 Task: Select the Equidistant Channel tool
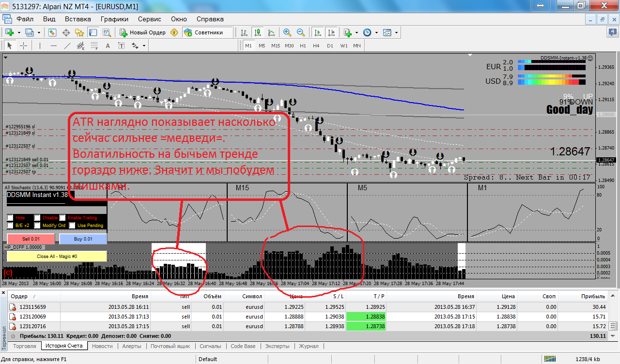pyautogui.click(x=80, y=45)
